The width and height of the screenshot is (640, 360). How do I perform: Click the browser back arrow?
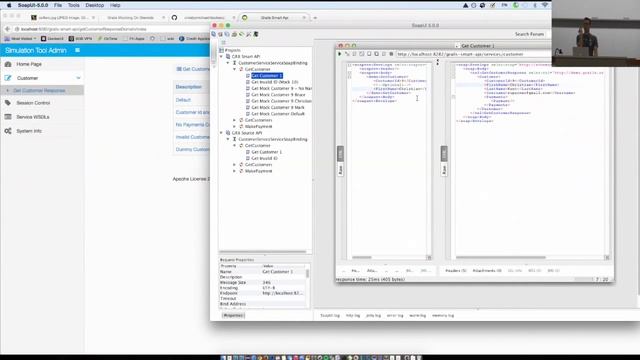(x=7, y=29)
